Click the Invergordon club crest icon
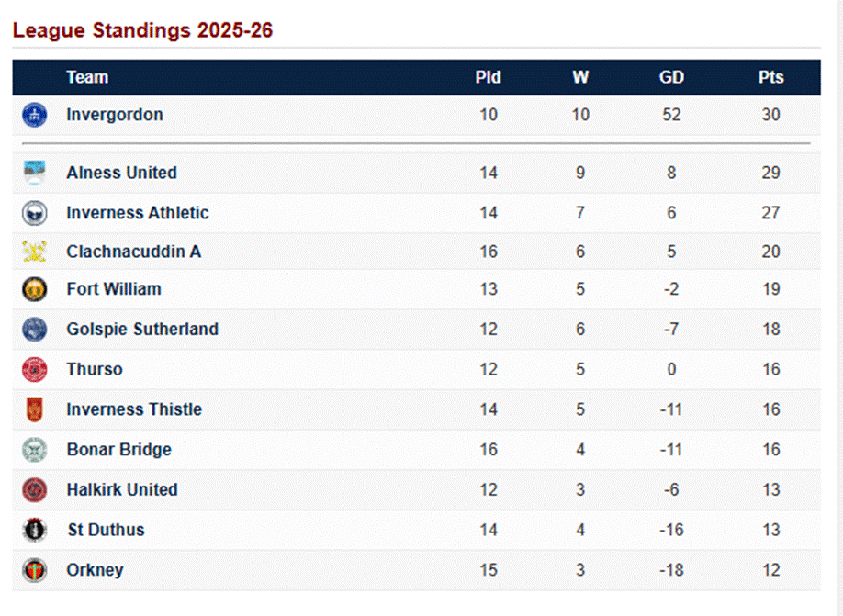The image size is (843, 616). (x=34, y=115)
